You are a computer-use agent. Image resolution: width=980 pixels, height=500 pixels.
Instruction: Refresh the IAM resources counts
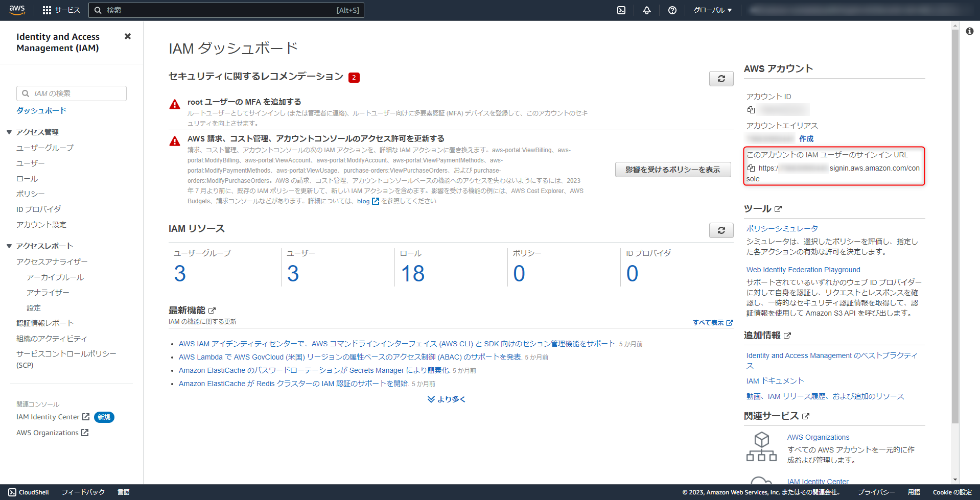pyautogui.click(x=720, y=230)
